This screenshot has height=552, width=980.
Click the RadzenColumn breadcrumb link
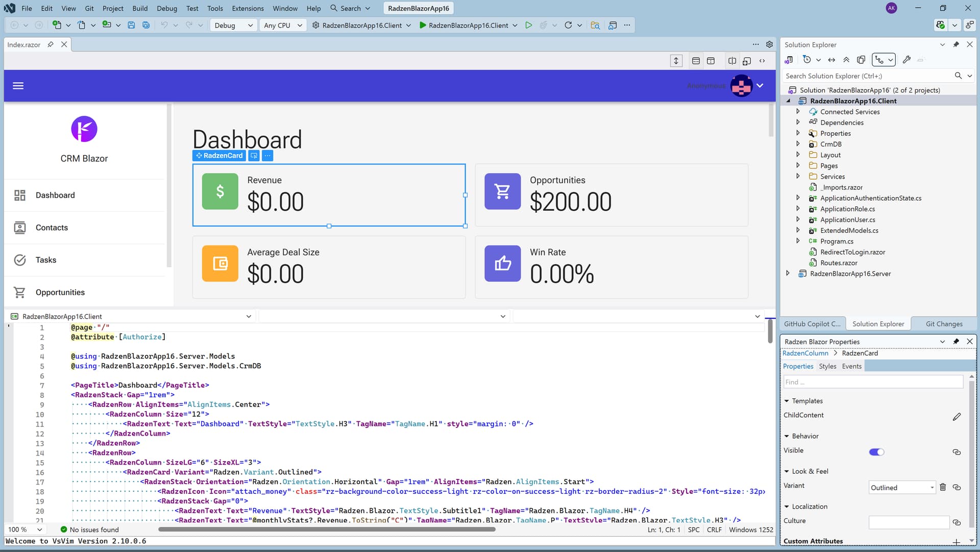805,353
